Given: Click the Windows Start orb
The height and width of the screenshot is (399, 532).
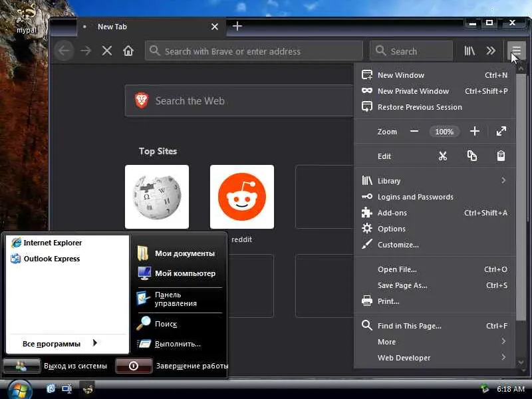Looking at the screenshot, I should (x=20, y=390).
